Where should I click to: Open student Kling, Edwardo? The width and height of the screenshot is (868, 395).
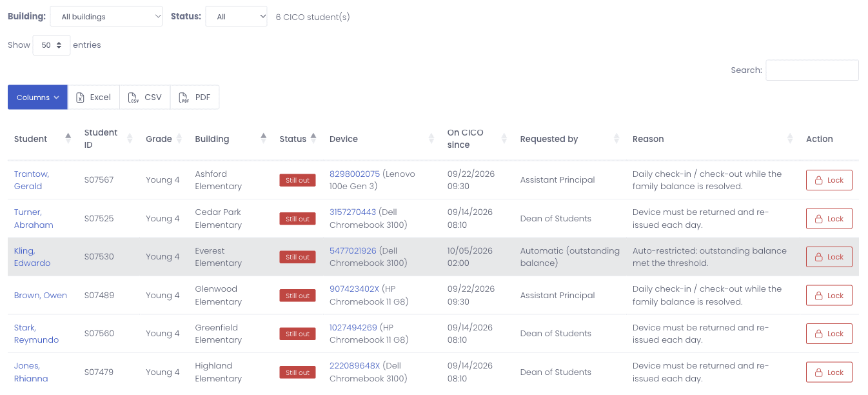point(32,257)
